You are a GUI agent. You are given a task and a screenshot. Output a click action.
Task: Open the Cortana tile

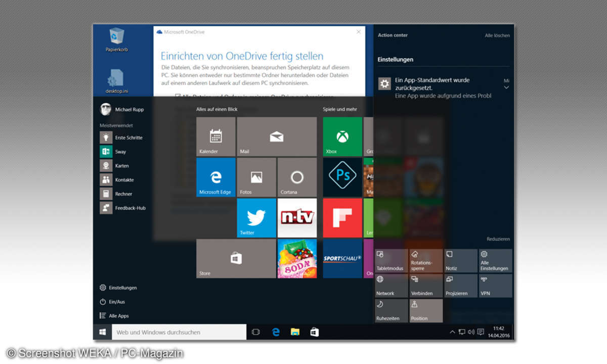click(297, 177)
